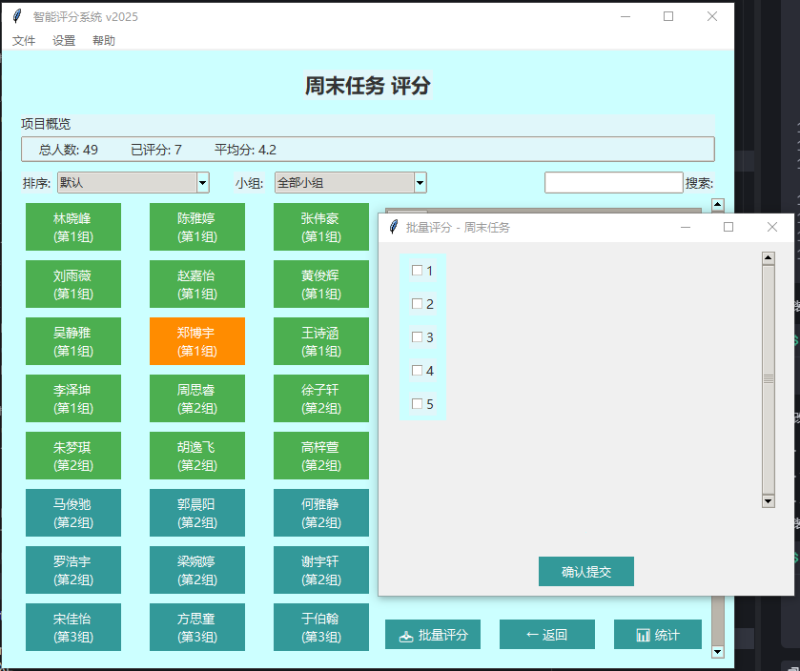The image size is (800, 671).
Task: Tick checkbox for score 3
Action: tap(417, 337)
